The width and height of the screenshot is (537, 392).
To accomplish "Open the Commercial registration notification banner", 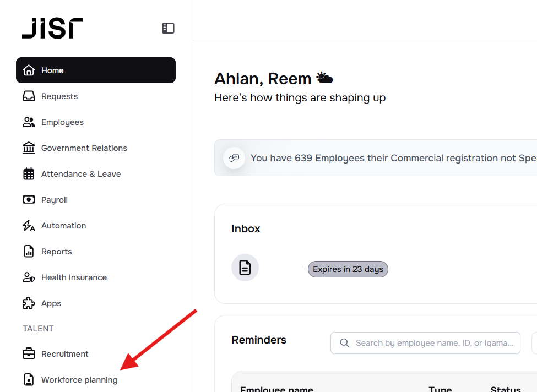I will pos(386,158).
